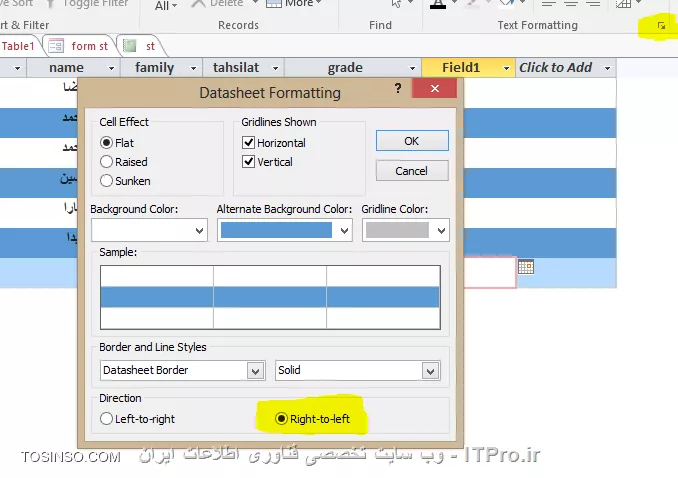678x478 pixels.
Task: Choose the Left-to-right direction option
Action: (x=107, y=419)
